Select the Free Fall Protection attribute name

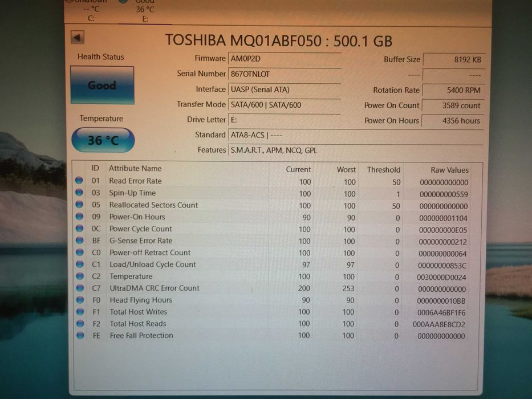141,335
